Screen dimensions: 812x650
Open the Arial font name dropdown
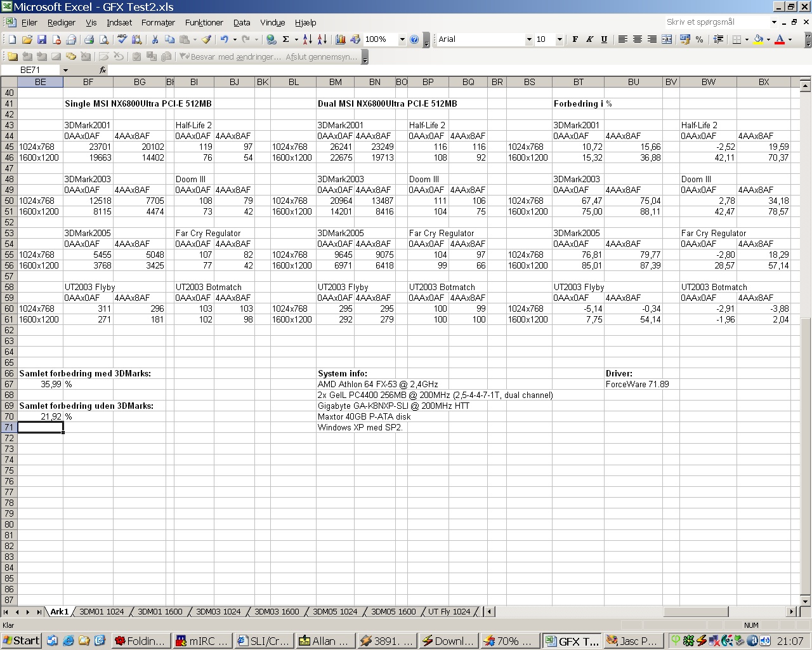(529, 39)
